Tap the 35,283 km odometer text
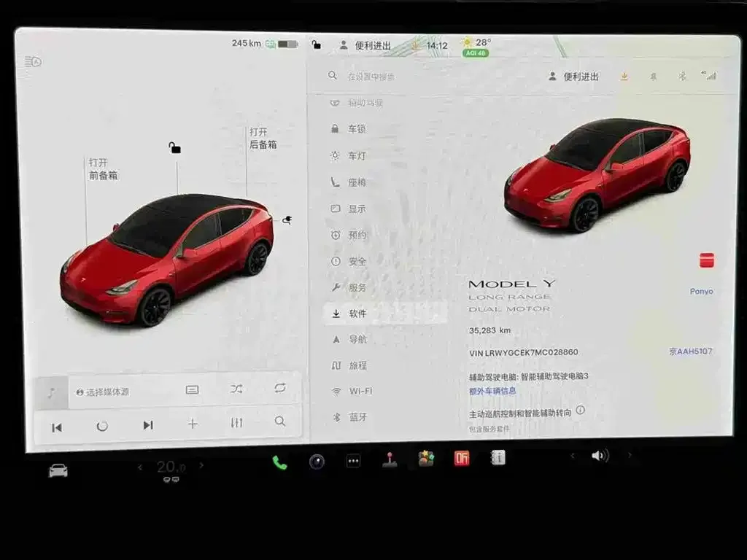Image resolution: width=747 pixels, height=560 pixels. [x=489, y=330]
